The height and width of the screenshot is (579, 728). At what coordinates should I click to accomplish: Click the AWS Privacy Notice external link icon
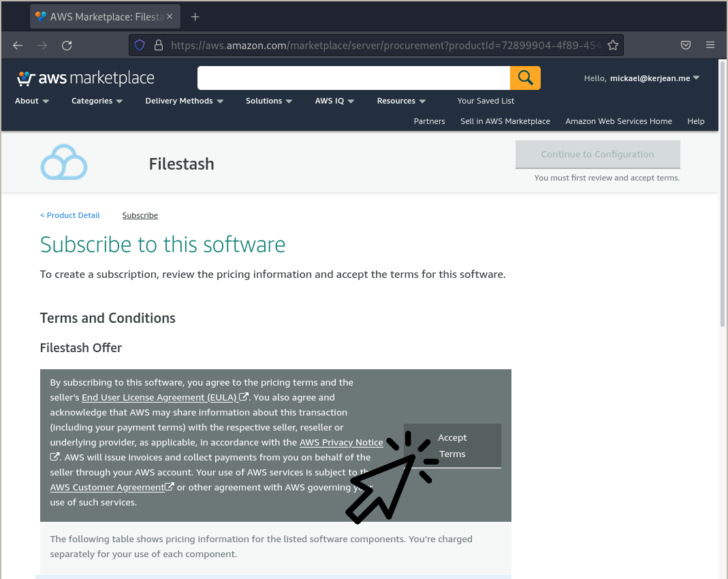pyautogui.click(x=54, y=457)
